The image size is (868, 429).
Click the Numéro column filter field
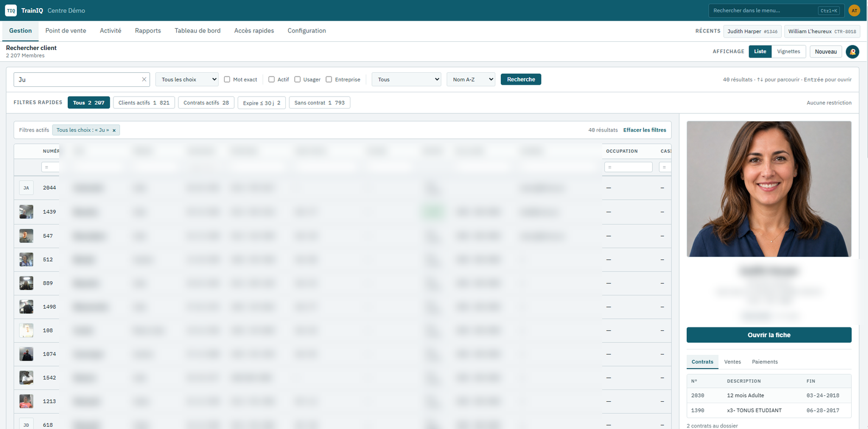tap(50, 167)
